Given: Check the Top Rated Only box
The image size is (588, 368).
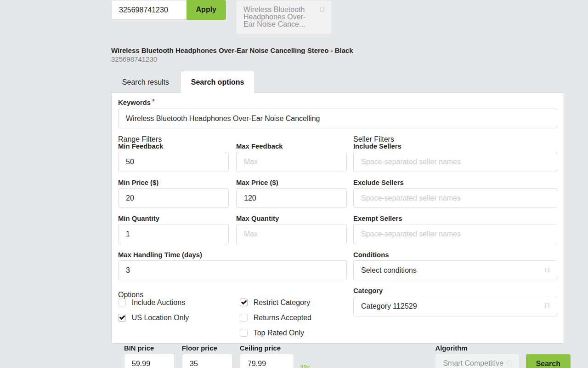Looking at the screenshot, I should [x=244, y=333].
